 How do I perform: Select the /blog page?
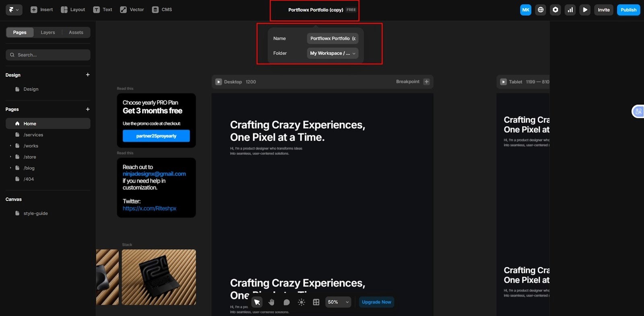[x=48, y=168]
